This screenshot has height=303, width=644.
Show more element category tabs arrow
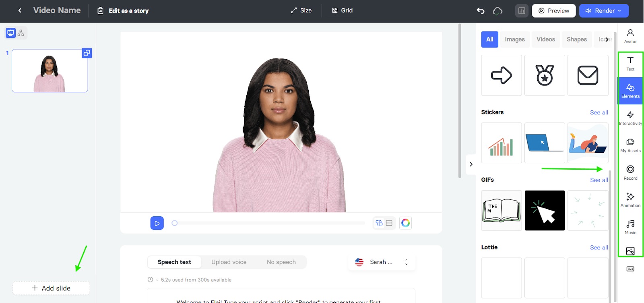tap(607, 39)
